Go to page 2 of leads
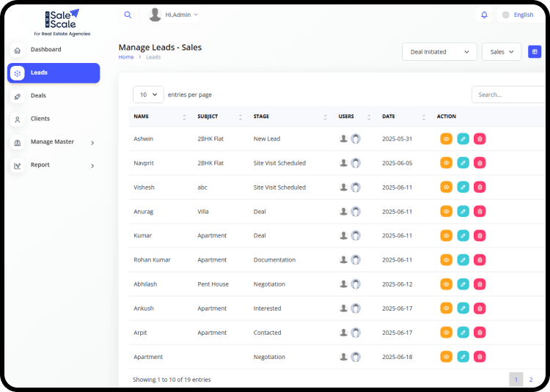 click(x=531, y=380)
